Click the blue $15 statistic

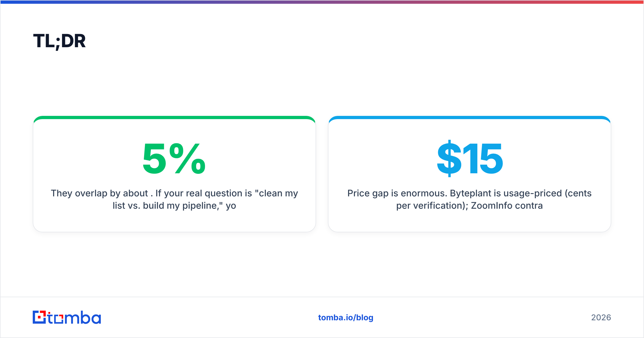tap(470, 159)
